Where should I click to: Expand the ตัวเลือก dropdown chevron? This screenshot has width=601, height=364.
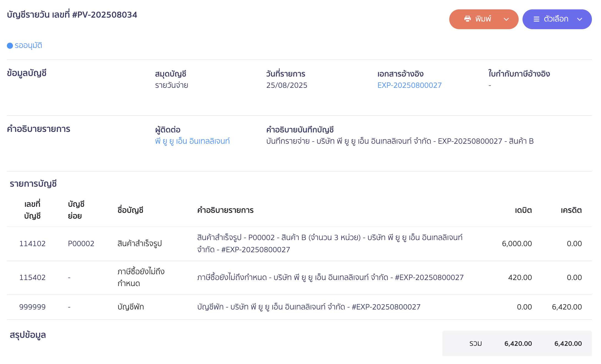click(x=579, y=19)
